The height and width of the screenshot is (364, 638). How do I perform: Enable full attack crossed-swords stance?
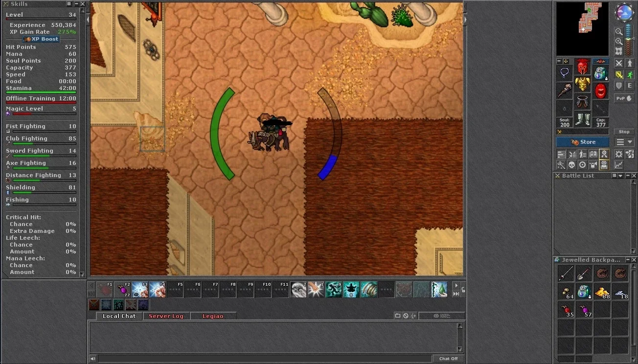coord(619,63)
